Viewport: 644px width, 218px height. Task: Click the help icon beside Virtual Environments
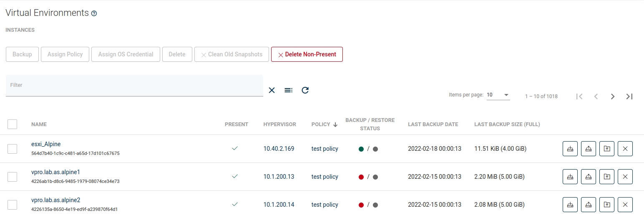click(94, 13)
